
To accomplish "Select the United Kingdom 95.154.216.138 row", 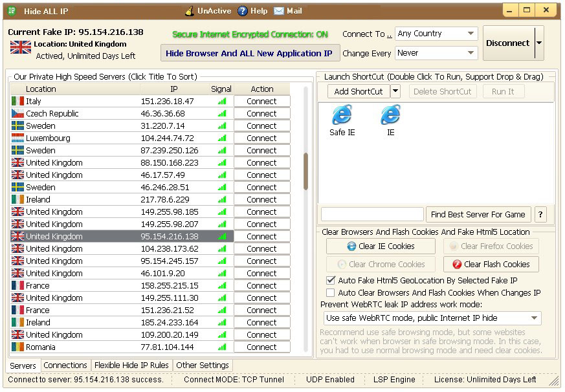I will tap(122, 236).
